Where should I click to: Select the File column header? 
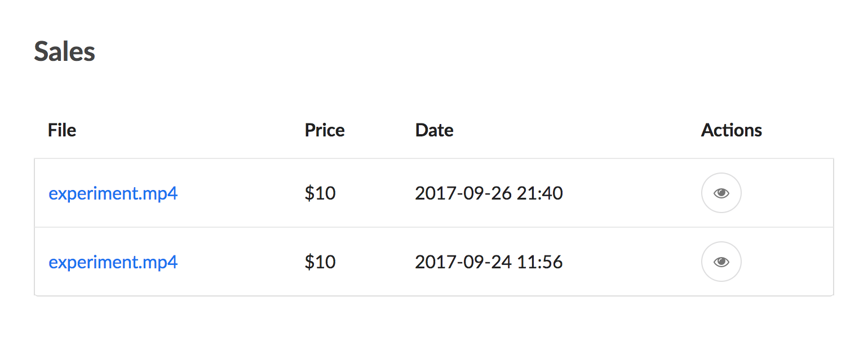pos(62,130)
